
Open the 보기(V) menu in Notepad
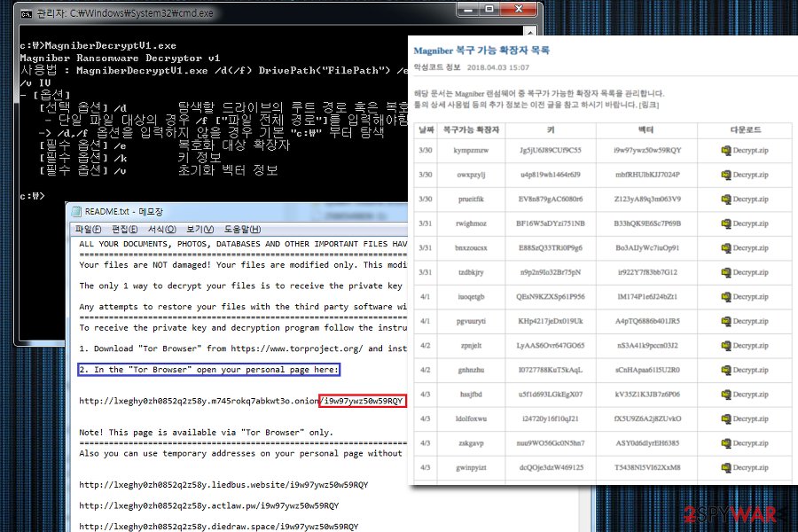pyautogui.click(x=200, y=229)
